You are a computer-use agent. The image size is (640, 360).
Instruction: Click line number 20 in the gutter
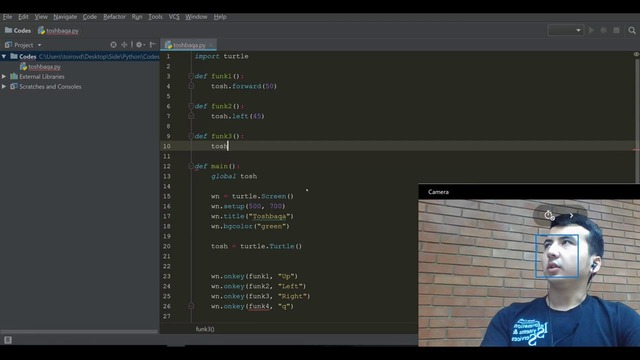[167, 246]
